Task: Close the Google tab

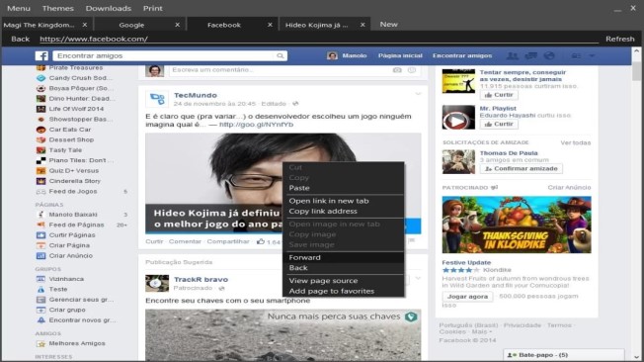Action: click(178, 25)
